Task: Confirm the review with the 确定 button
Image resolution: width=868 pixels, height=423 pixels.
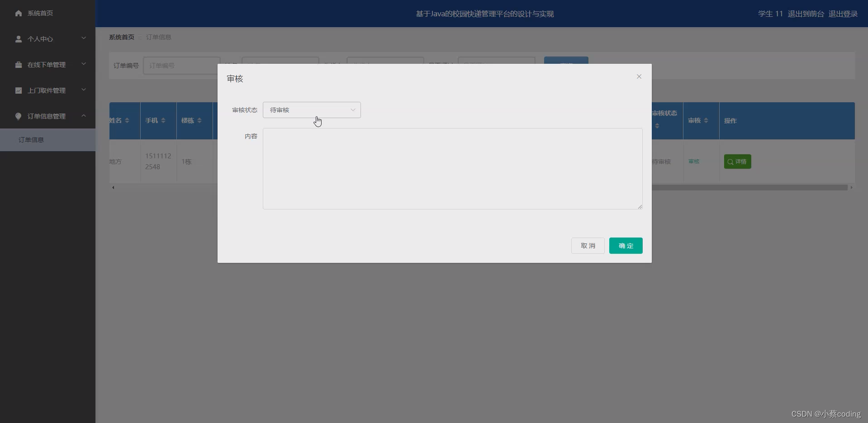Action: 626,246
